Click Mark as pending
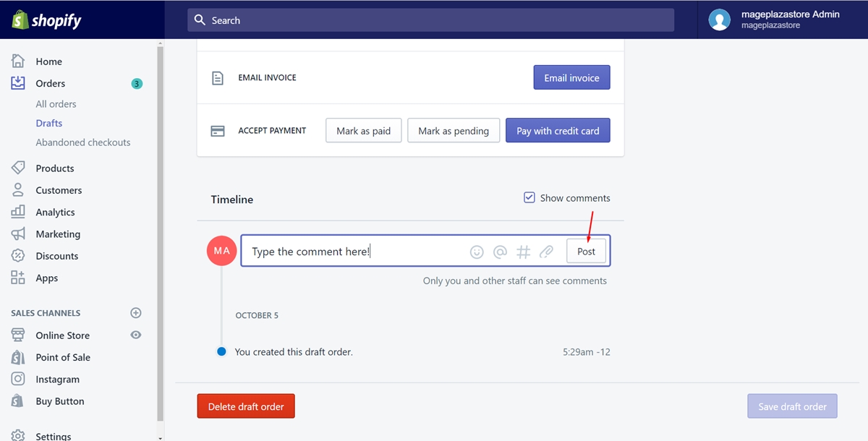The image size is (868, 441). click(x=454, y=130)
